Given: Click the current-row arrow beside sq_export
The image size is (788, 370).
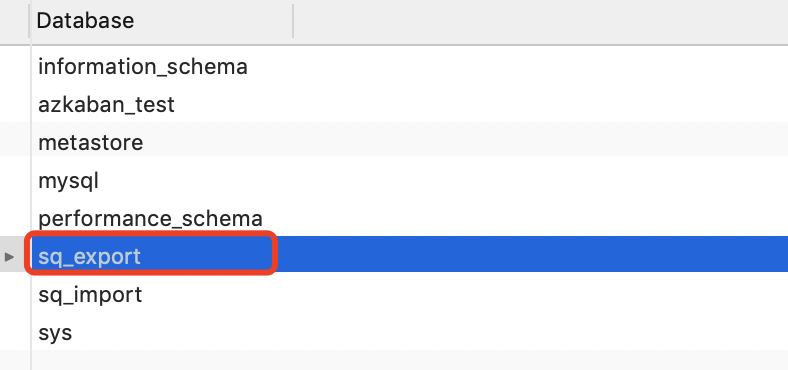Looking at the screenshot, I should point(9,257).
